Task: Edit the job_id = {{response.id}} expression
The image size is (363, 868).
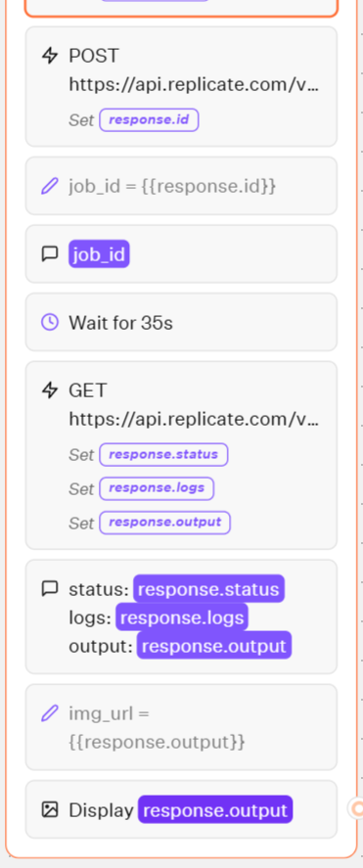Action: 172,186
